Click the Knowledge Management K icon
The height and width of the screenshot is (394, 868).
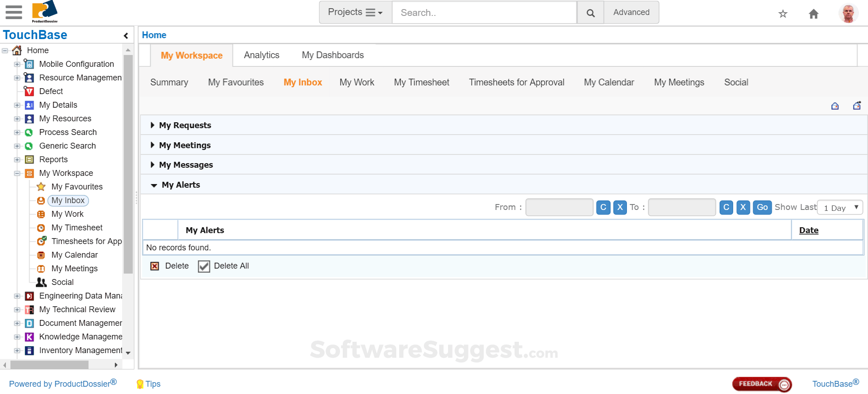(29, 337)
